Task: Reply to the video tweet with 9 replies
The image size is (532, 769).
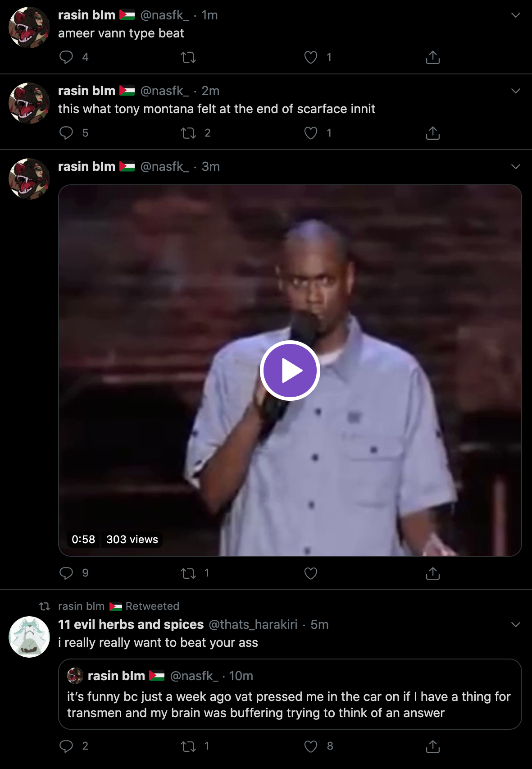Action: 66,573
